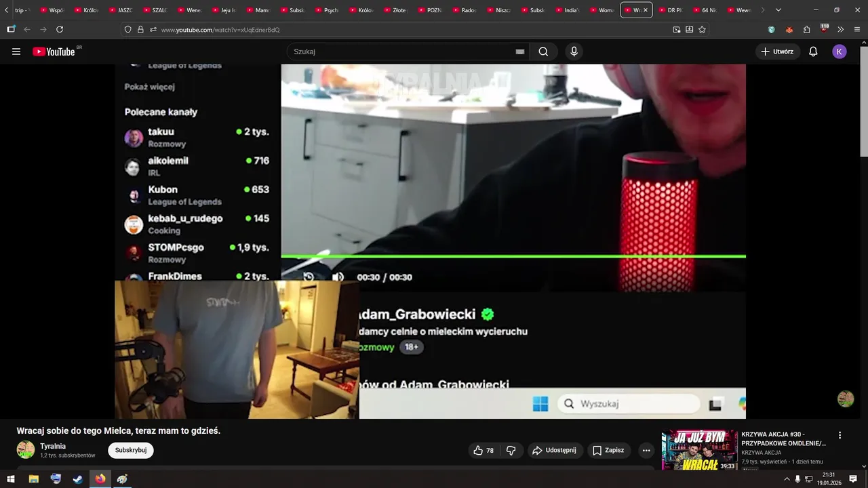Open the ad blocker extension showing 118
The width and height of the screenshot is (868, 488).
824,29
